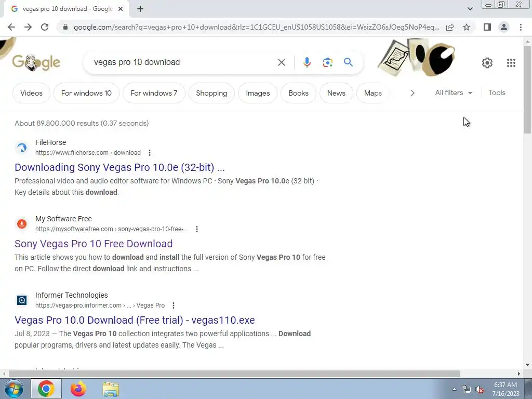532x399 pixels.
Task: Start voice search with microphone
Action: 307,62
